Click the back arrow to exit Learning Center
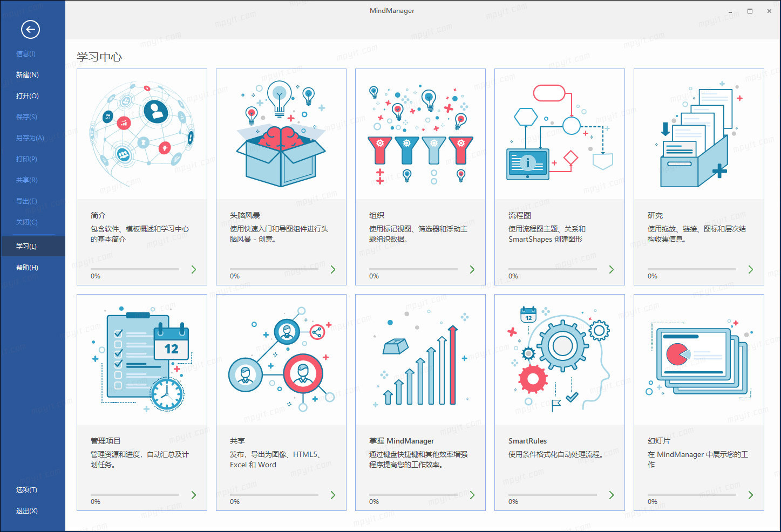781x532 pixels. (x=31, y=30)
